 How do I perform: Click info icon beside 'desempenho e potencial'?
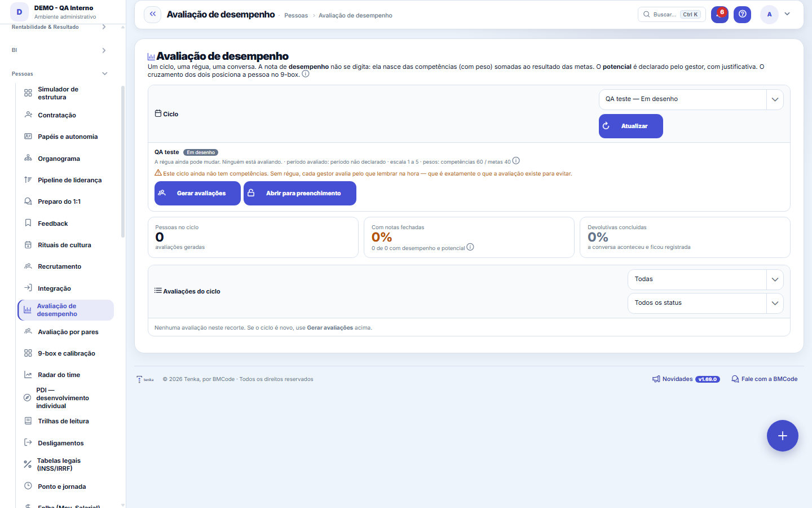[x=470, y=247]
